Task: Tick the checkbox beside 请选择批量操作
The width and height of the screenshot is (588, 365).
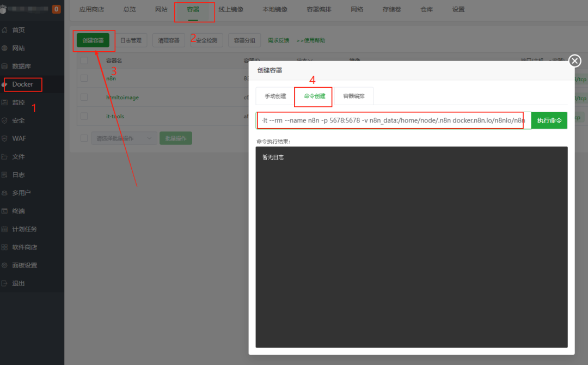Action: pos(84,138)
